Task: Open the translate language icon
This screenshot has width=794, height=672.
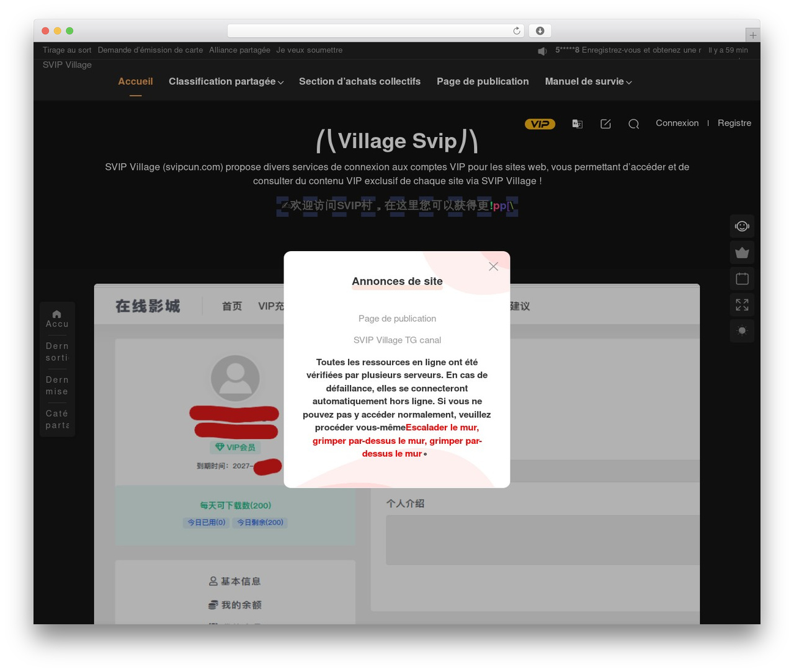Action: 577,124
